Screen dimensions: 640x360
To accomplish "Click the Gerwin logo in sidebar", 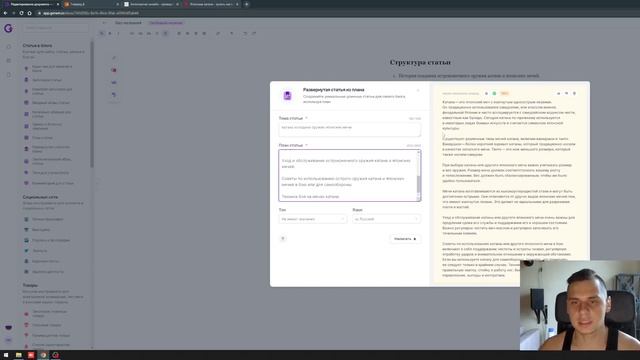I will (8, 28).
